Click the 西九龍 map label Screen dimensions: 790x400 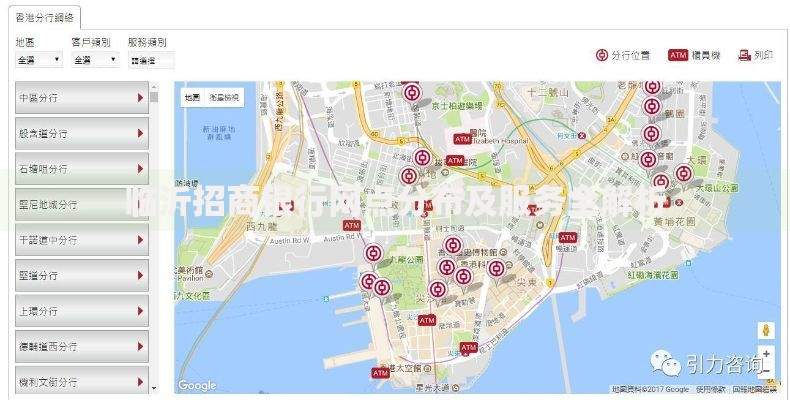[261, 228]
